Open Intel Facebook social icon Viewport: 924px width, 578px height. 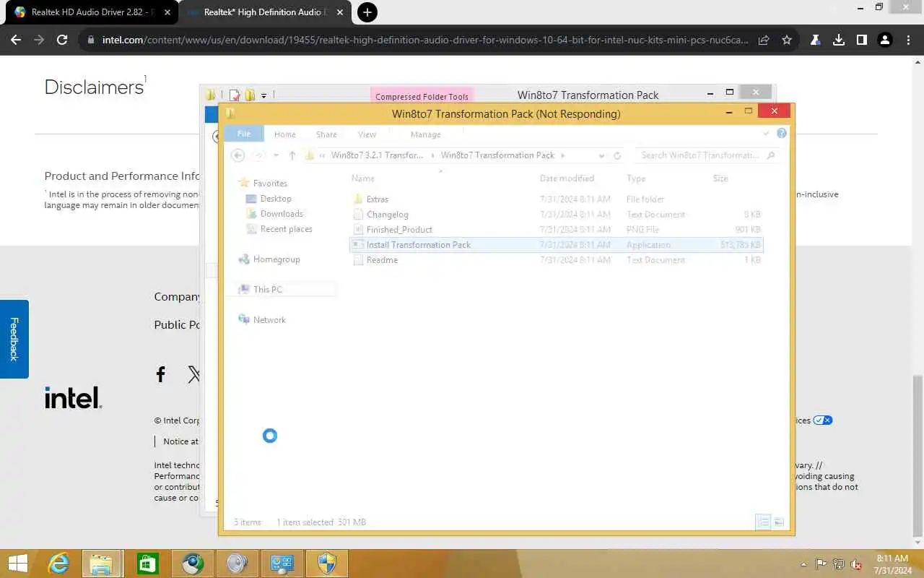pyautogui.click(x=161, y=374)
